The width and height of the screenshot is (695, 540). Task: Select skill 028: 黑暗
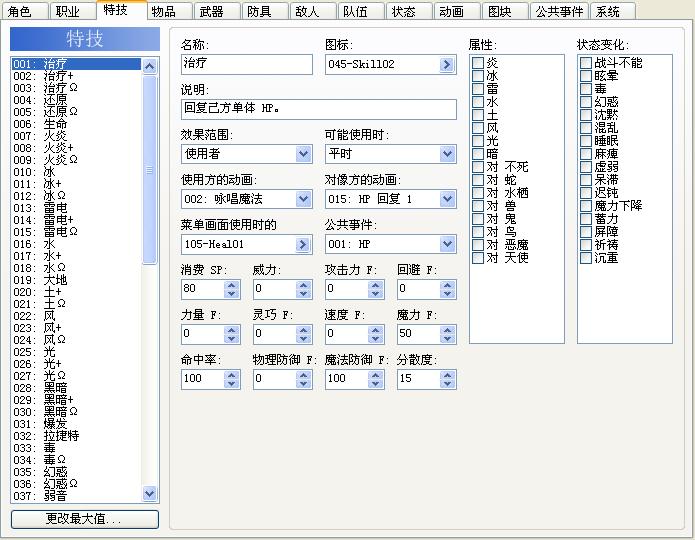(76, 387)
